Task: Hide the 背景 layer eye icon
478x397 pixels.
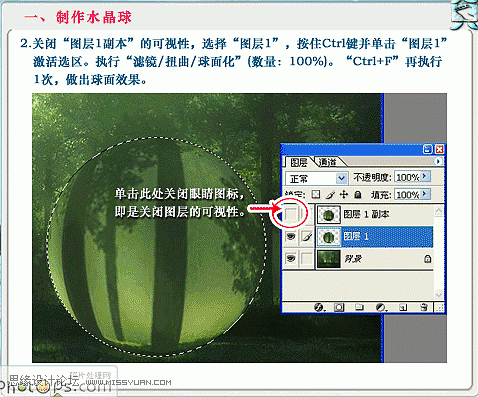Action: [291, 258]
